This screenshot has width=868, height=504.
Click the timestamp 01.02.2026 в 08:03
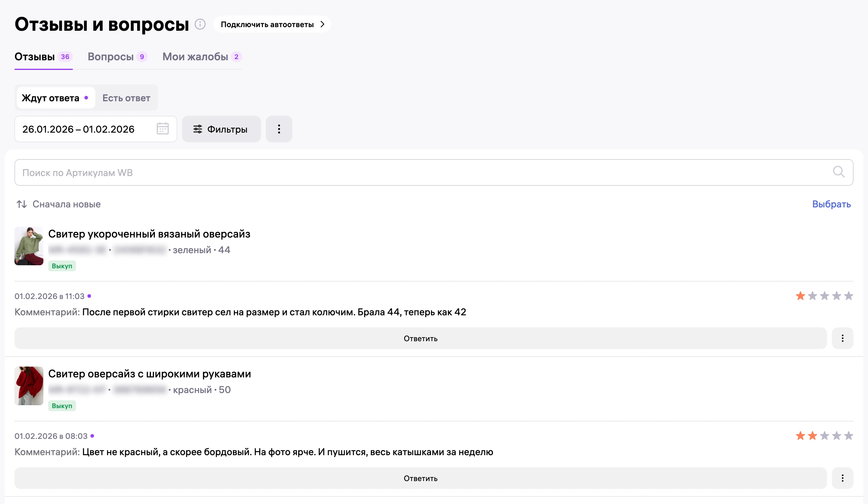click(51, 436)
